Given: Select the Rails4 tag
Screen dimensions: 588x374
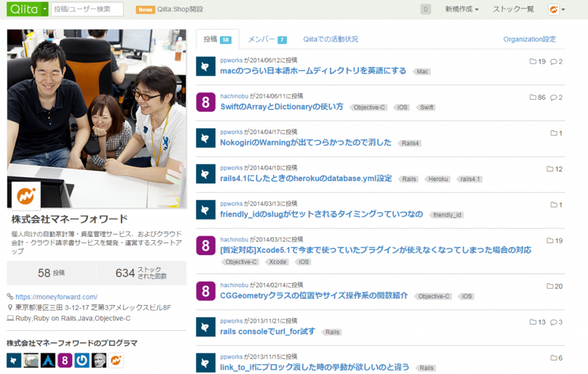Looking at the screenshot, I should click(x=410, y=143).
